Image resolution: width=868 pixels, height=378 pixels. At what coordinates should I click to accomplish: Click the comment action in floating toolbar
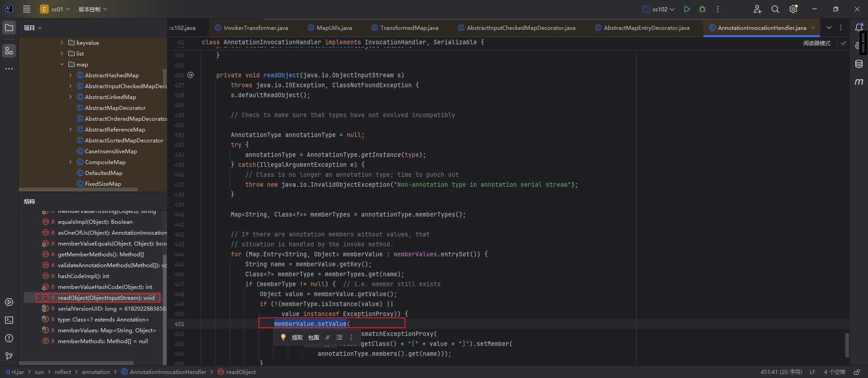328,337
